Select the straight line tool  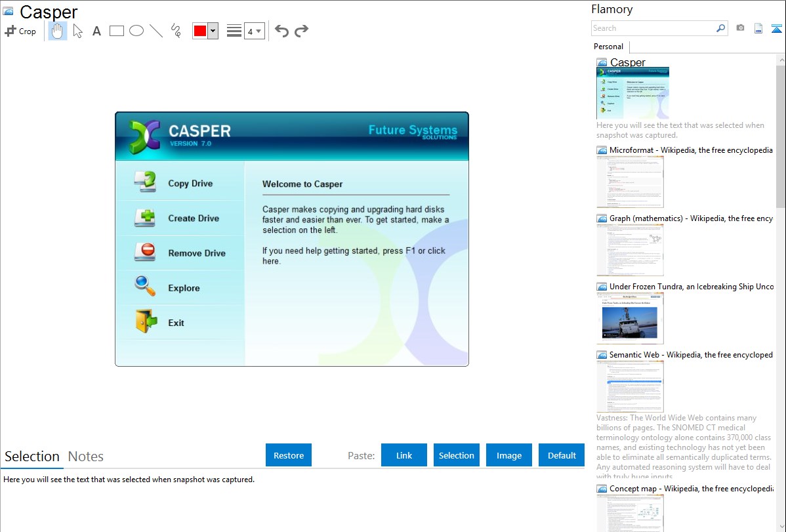156,31
